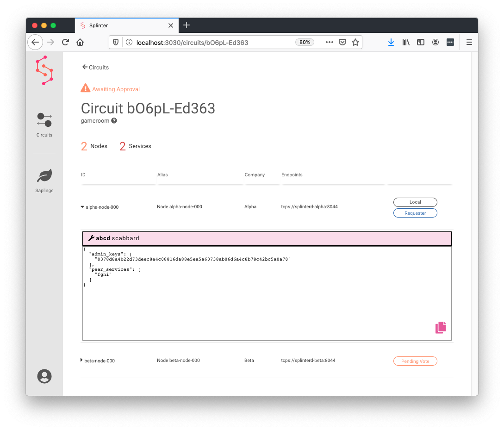Screen dimensions: 504x430
Task: Open the user profile avatar
Action: 44,376
